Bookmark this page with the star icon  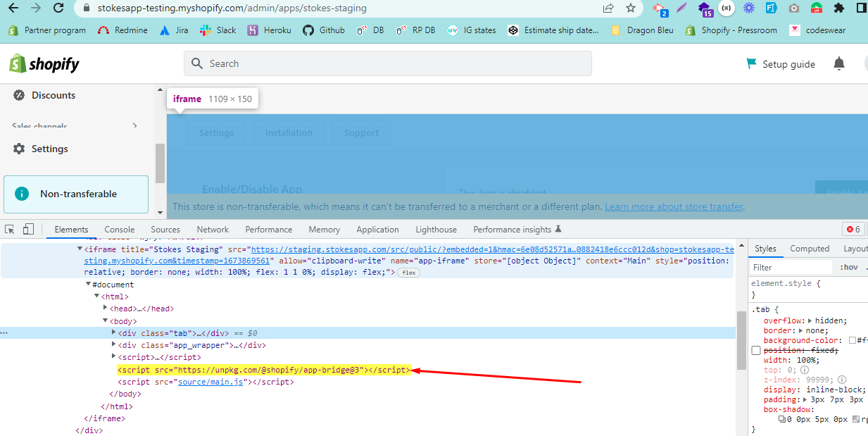pyautogui.click(x=631, y=8)
